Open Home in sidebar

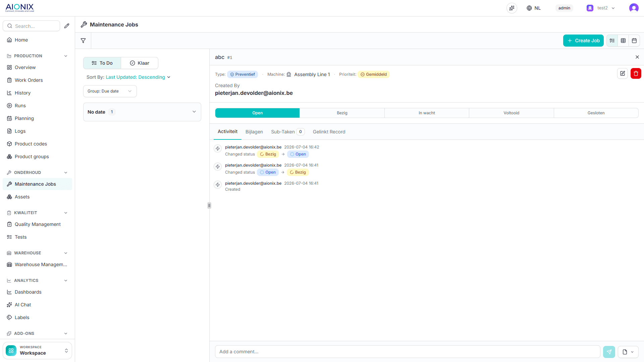[37, 40]
